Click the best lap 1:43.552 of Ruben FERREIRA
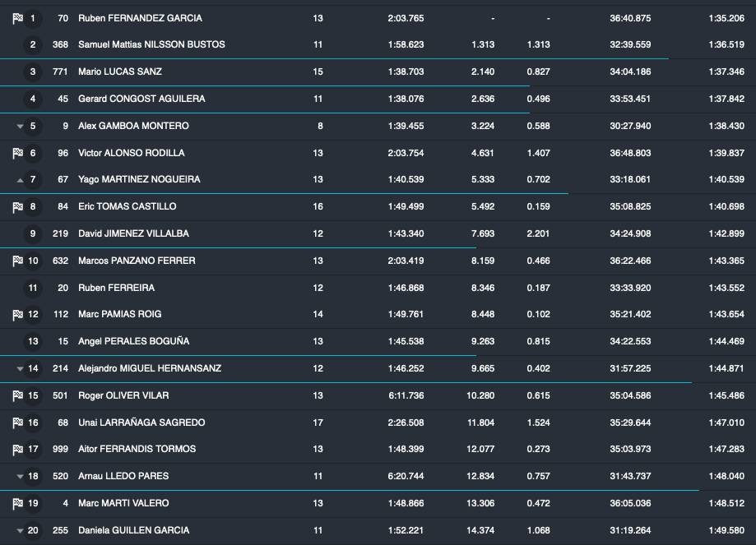 click(x=726, y=288)
